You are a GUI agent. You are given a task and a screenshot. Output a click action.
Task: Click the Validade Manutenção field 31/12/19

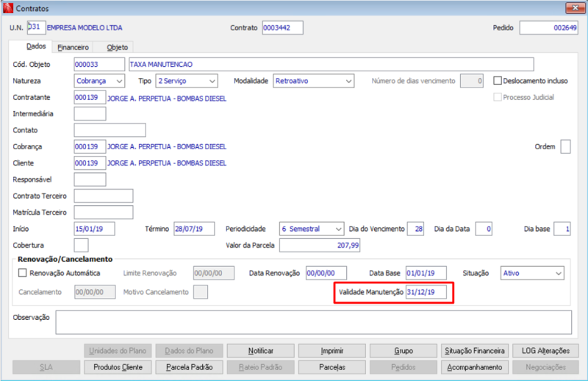point(426,292)
